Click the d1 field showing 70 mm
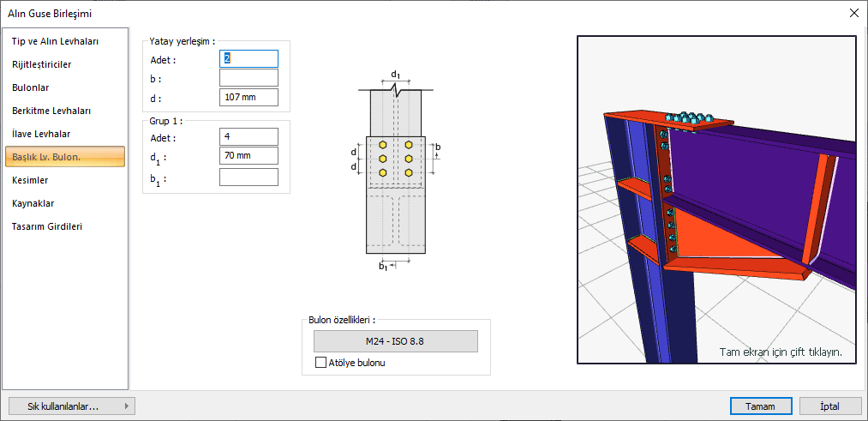The width and height of the screenshot is (868, 421). (248, 157)
